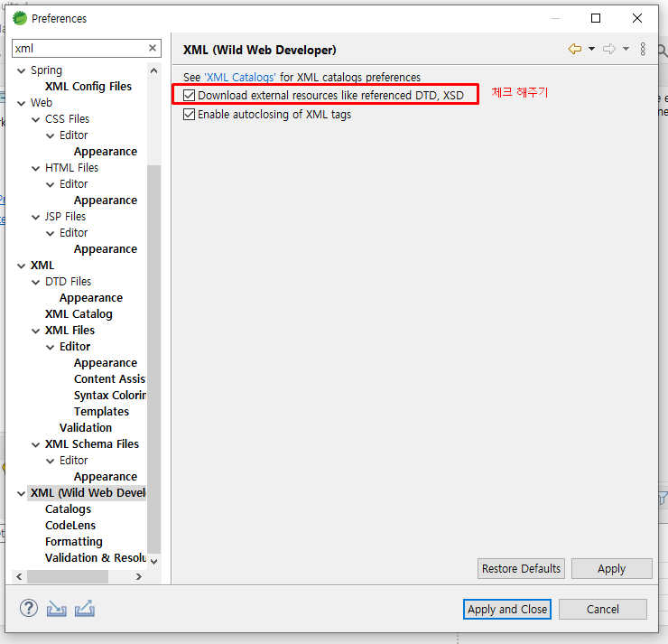
Task: Click tree horizontal scroll left arrow
Action: click(x=19, y=576)
